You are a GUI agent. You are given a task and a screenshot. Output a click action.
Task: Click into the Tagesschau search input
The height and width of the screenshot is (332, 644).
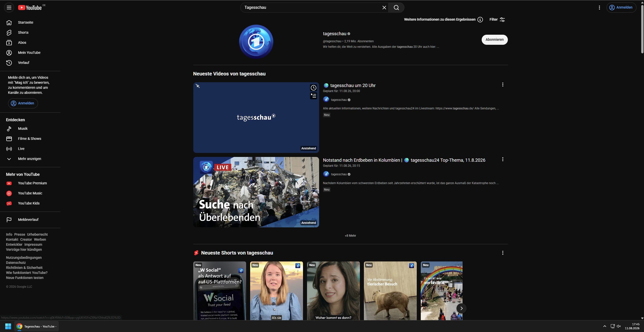pyautogui.click(x=312, y=8)
